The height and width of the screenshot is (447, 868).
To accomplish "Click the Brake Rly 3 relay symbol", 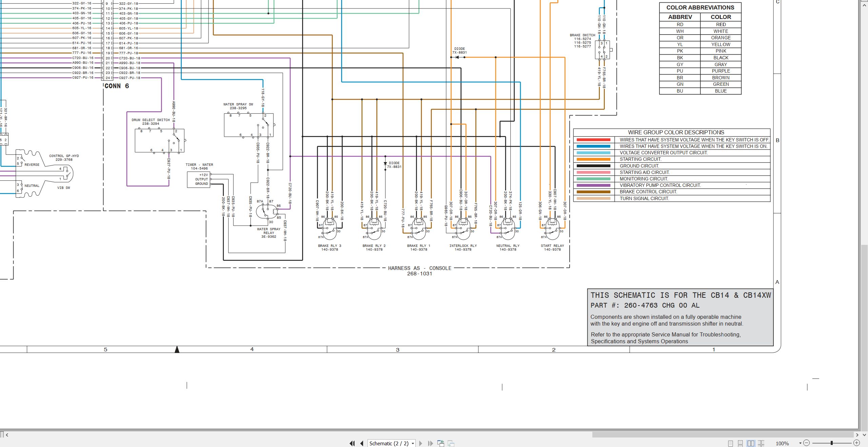I will click(x=330, y=229).
